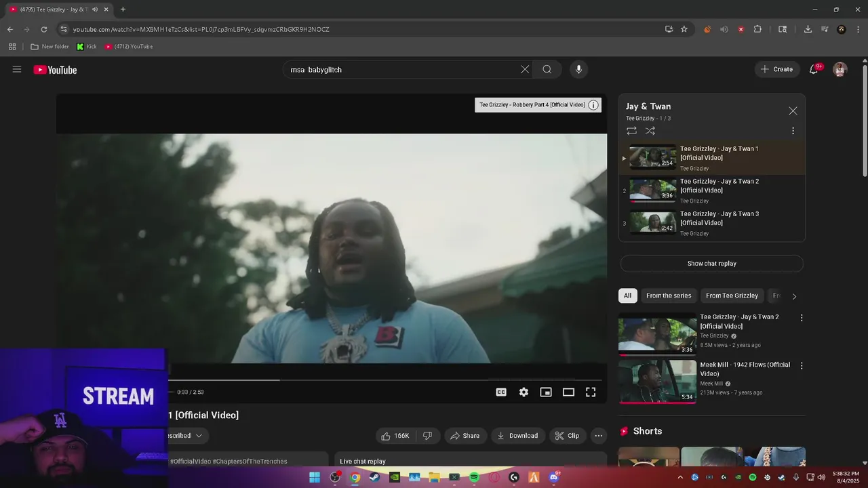This screenshot has width=868, height=488.
Task: Share the video
Action: [465, 436]
